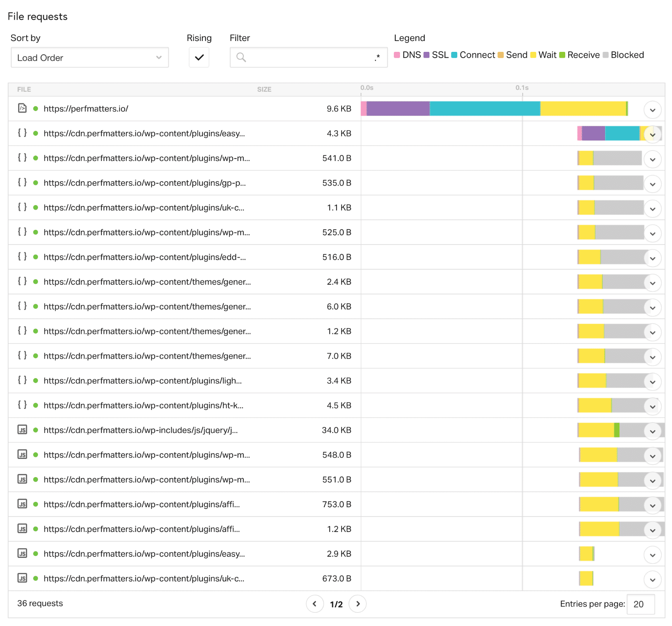Click the SIZE column header

tap(265, 89)
